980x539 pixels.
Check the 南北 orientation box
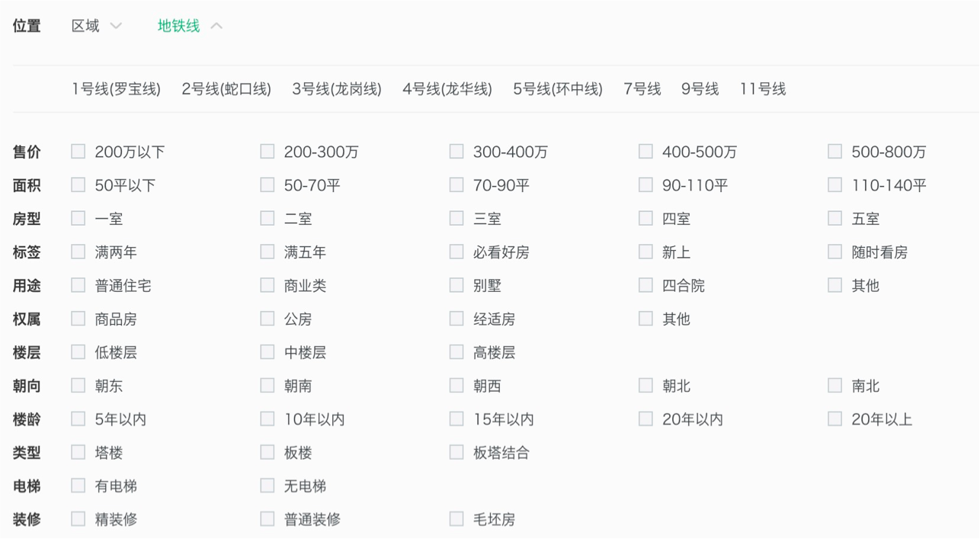[835, 386]
